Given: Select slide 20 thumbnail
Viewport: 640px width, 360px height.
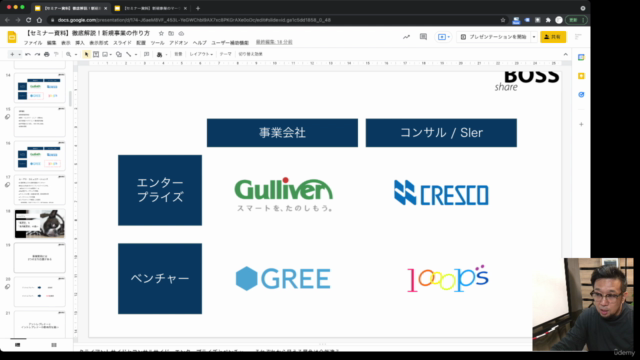Looking at the screenshot, I should [x=40, y=292].
